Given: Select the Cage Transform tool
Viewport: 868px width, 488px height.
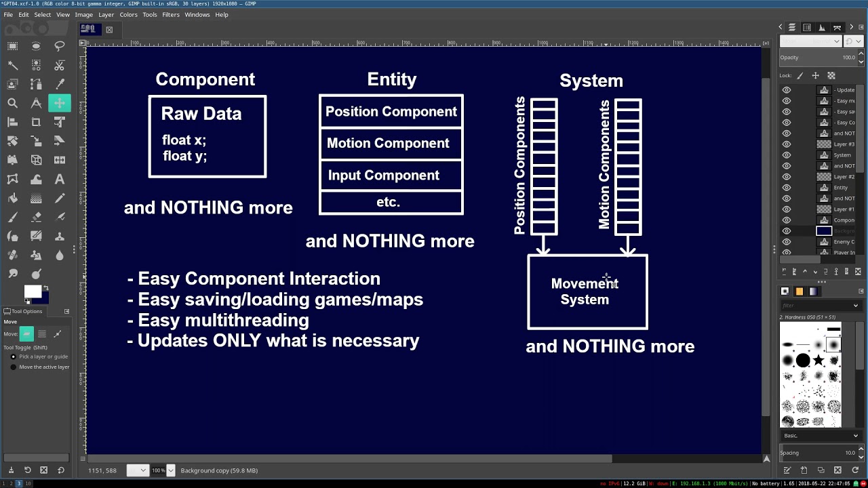Looking at the screenshot, I should coord(12,179).
